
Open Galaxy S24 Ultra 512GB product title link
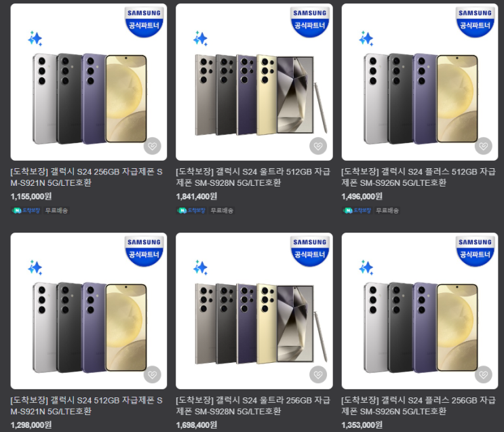(253, 177)
